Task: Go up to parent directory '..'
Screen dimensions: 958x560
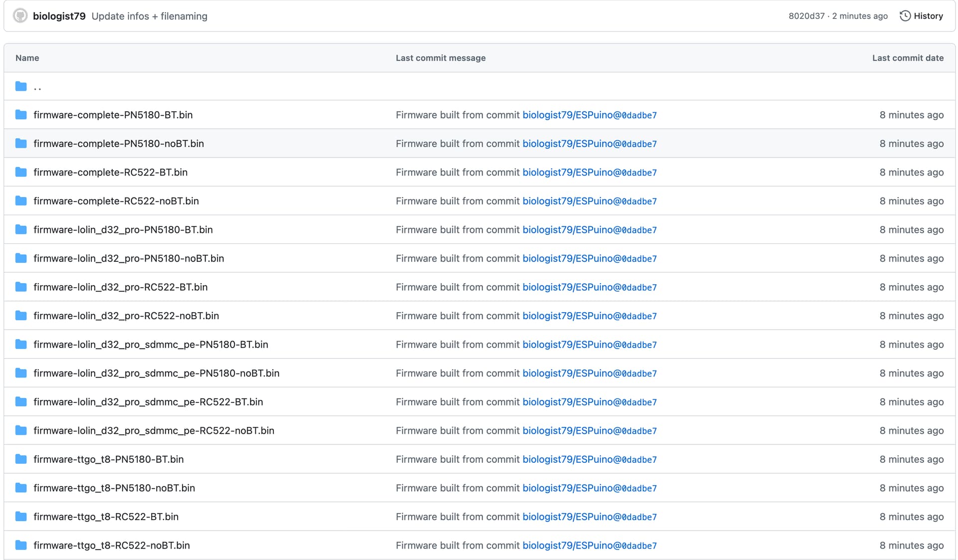Action: click(x=37, y=88)
